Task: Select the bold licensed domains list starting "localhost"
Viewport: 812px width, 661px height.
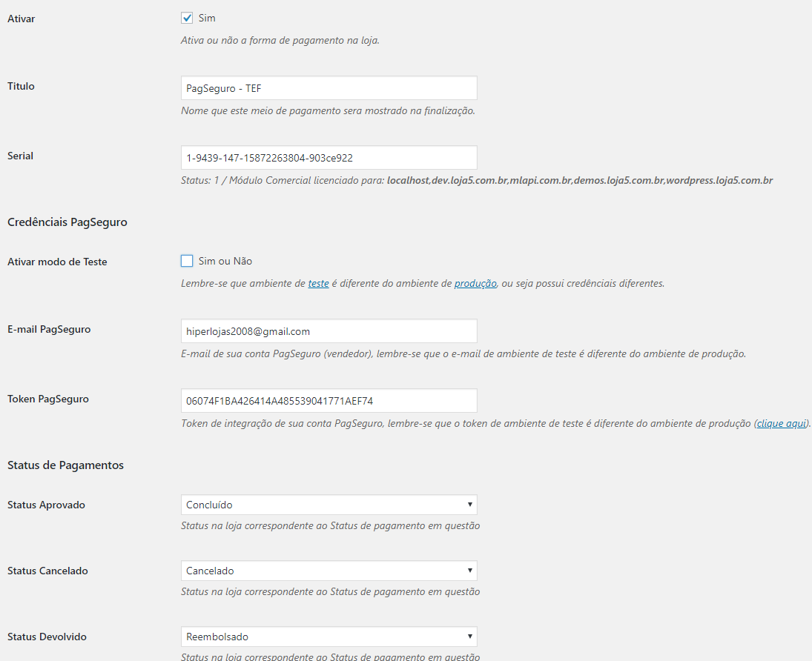Action: tap(580, 181)
